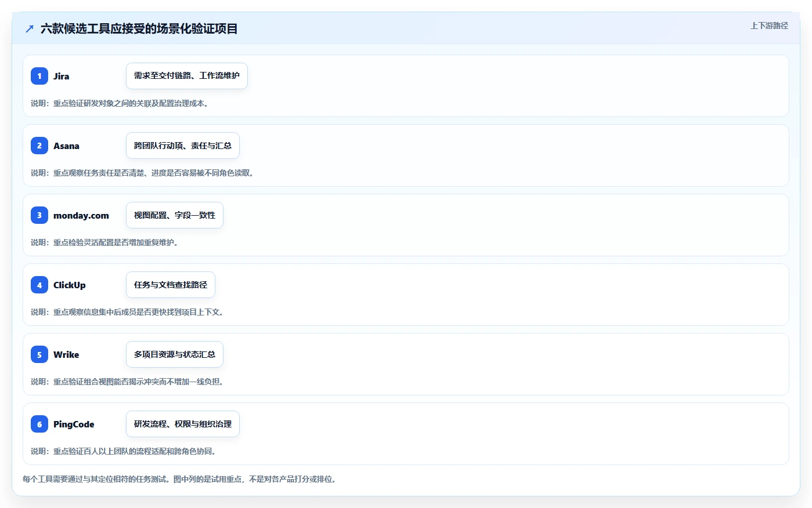Click the 视图配置、字段一致性 tag
Screen dimensions: 812x508
pyautogui.click(x=175, y=215)
